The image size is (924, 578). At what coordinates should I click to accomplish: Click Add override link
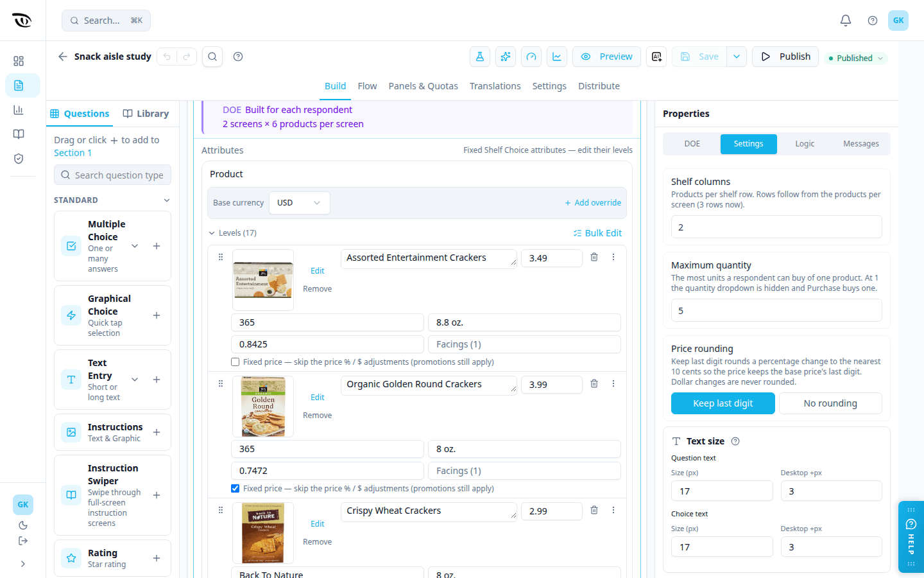pyautogui.click(x=593, y=203)
